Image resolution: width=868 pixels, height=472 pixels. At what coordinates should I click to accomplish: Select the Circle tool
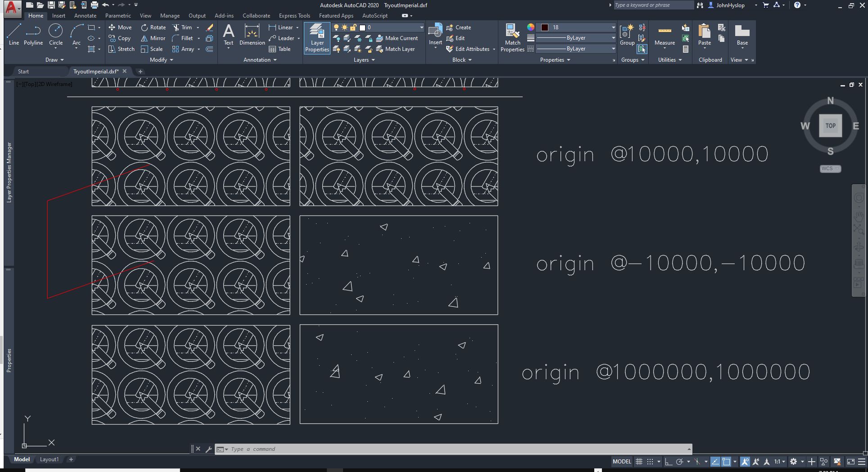[x=55, y=35]
